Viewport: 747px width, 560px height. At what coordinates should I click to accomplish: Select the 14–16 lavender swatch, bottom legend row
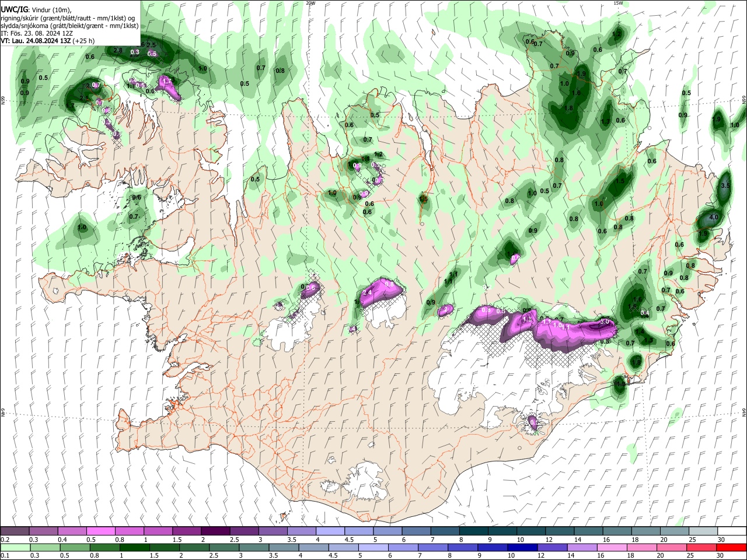582,547
